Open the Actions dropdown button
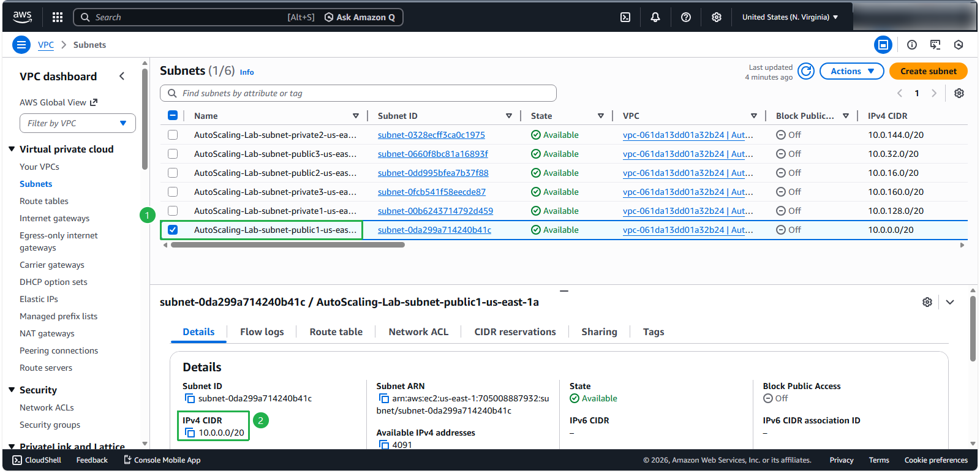980x473 pixels. [851, 71]
